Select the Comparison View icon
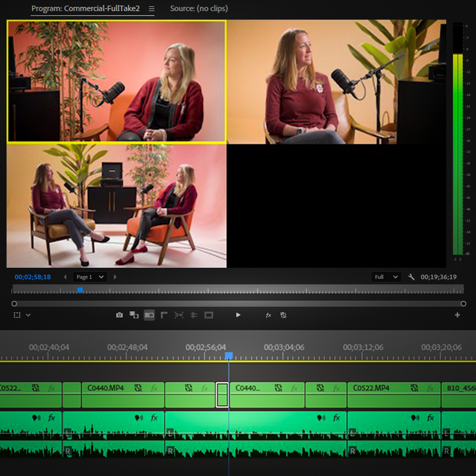476x476 pixels. pos(134,315)
